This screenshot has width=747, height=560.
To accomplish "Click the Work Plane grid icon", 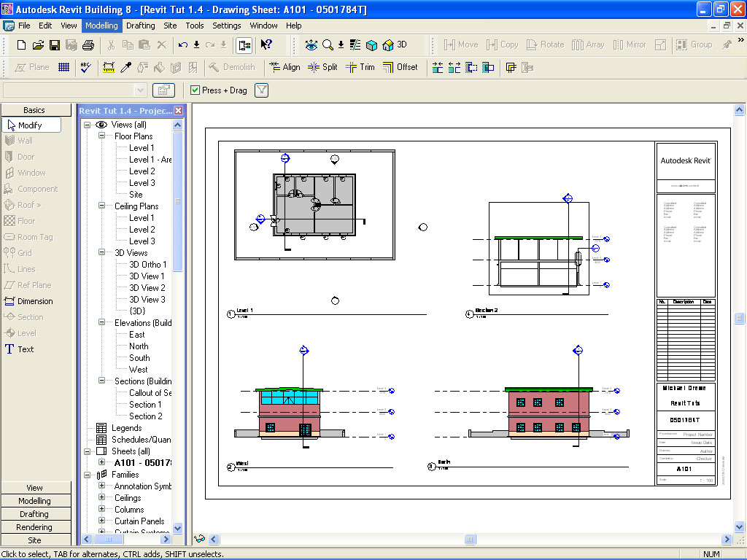I will point(63,67).
